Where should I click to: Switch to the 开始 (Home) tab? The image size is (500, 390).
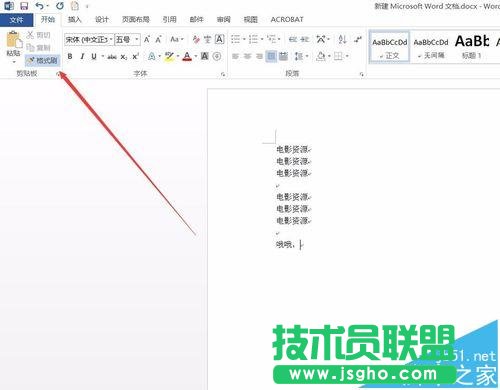[x=48, y=19]
